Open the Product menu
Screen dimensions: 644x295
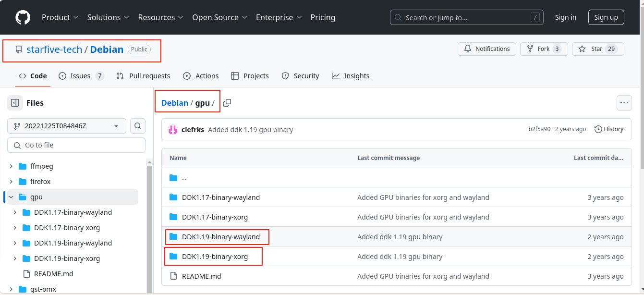click(x=60, y=17)
